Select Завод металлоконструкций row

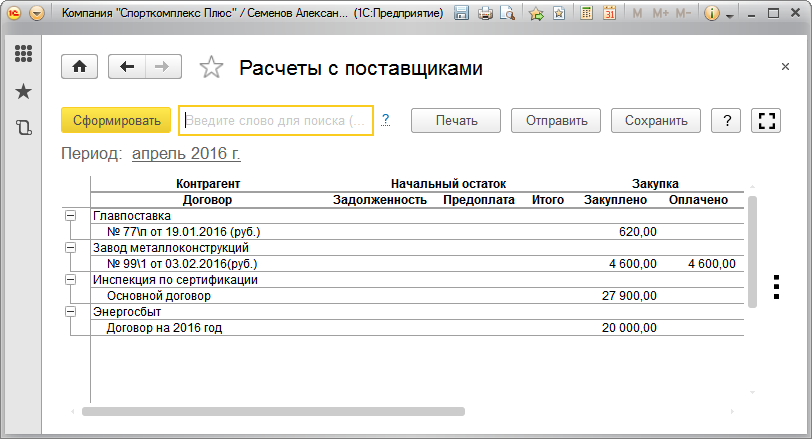click(417, 248)
